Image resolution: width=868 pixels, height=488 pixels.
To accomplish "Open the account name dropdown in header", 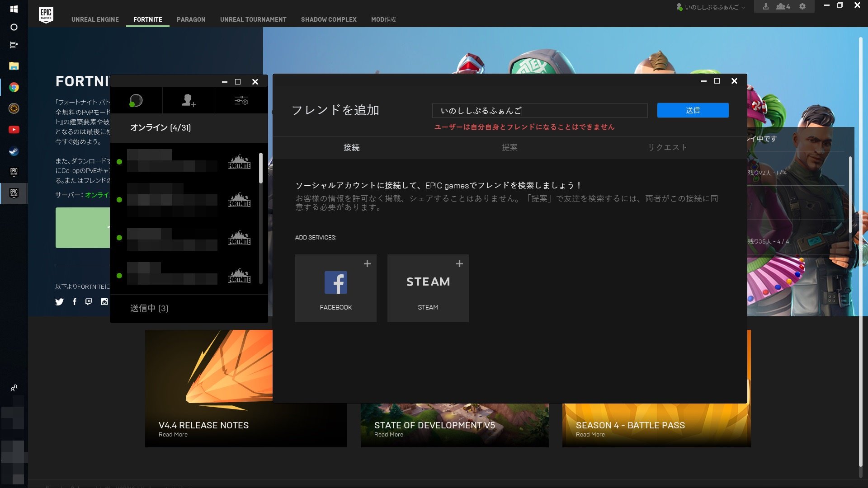I will click(x=711, y=7).
